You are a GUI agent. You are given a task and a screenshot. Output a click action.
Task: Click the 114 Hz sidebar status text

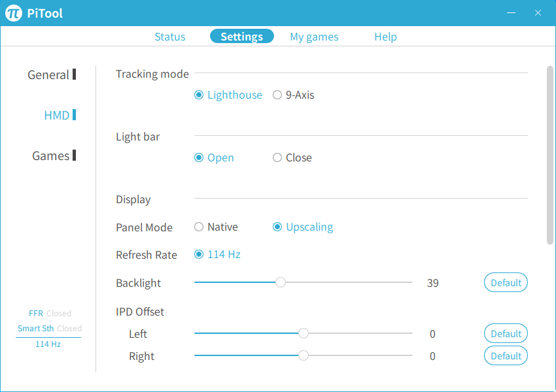48,344
